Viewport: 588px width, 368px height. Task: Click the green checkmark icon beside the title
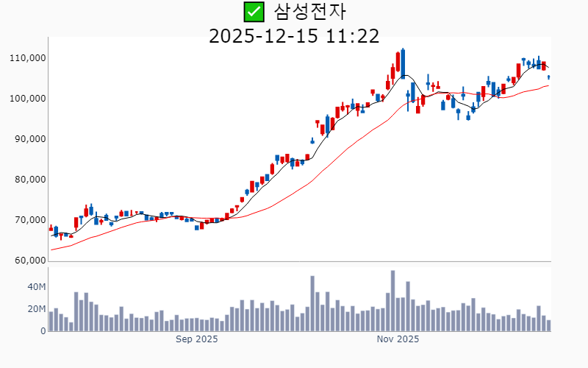(254, 12)
